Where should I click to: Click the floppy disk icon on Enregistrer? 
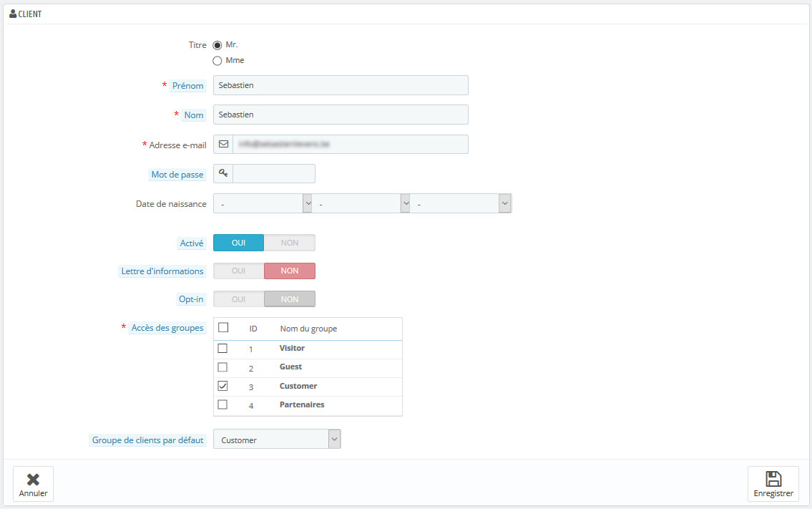pos(773,478)
